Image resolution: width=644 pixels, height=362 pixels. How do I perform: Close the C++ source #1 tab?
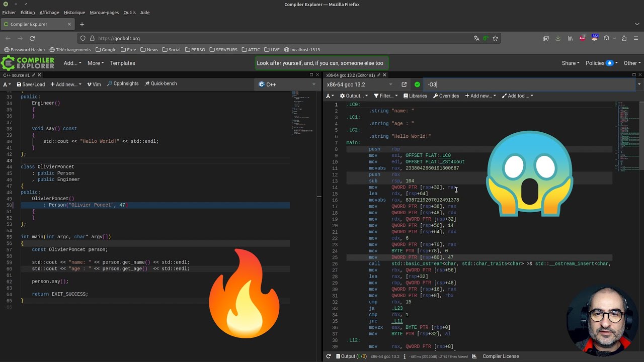39,75
